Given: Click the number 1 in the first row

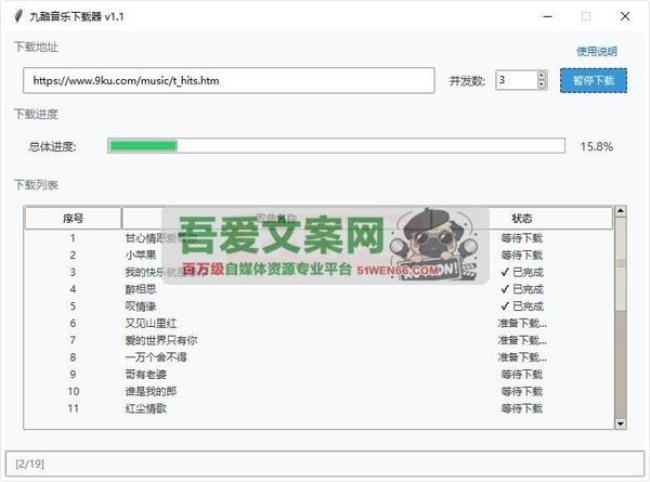Looking at the screenshot, I should [73, 238].
